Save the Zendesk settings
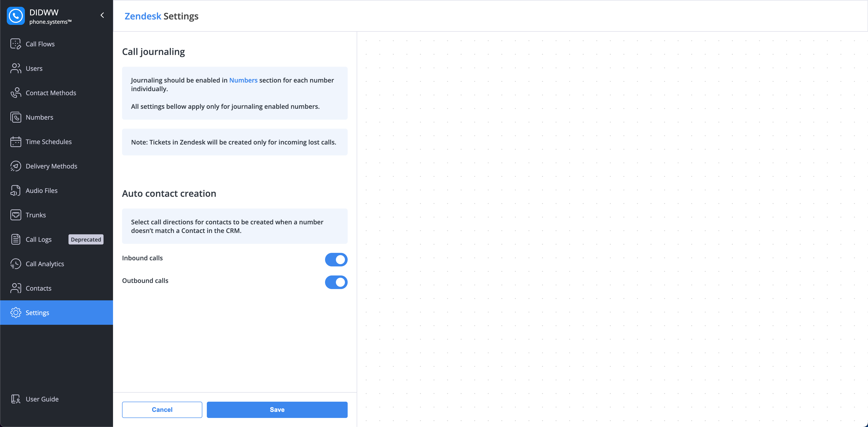 [x=277, y=410]
